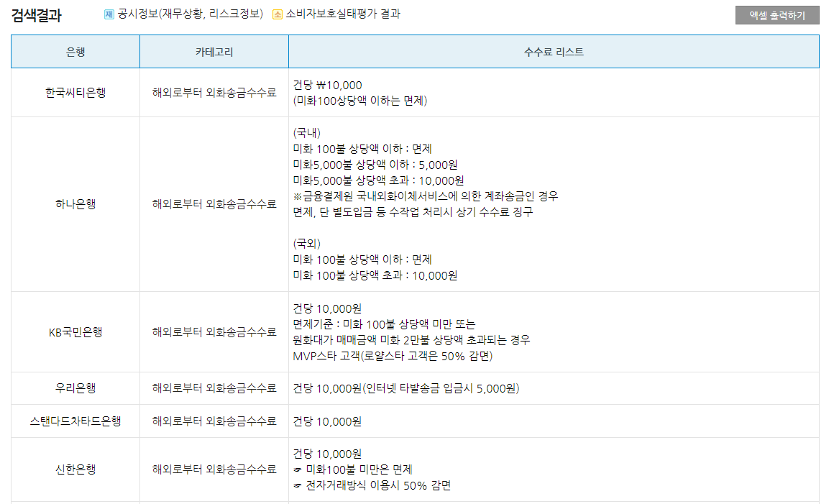This screenshot has width=834, height=504.
Task: Select the KB국민은행 bank cell
Action: pos(75,332)
